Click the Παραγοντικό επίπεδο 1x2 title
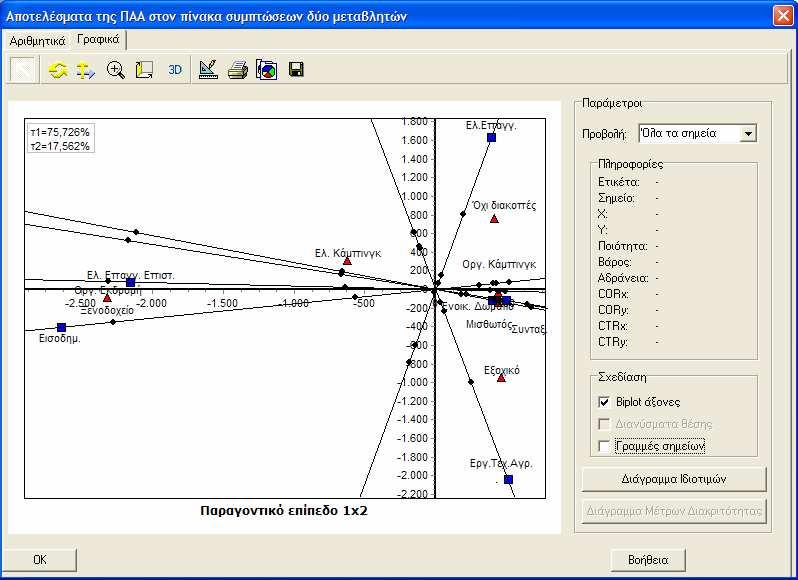This screenshot has width=798, height=580. [284, 511]
